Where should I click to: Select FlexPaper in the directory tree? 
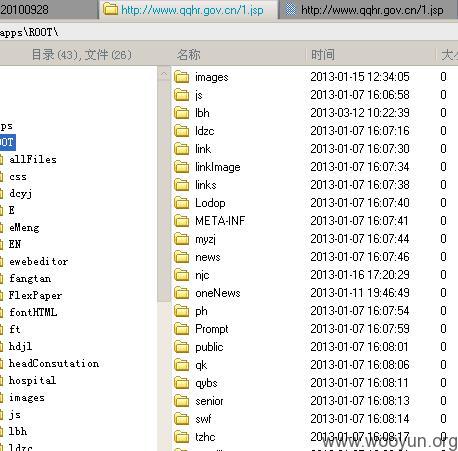click(35, 295)
